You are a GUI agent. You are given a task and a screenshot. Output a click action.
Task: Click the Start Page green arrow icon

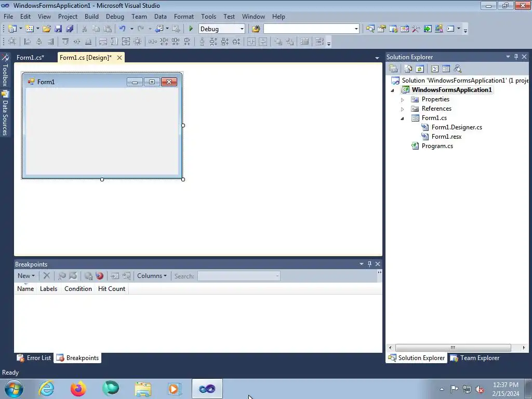[x=428, y=29]
